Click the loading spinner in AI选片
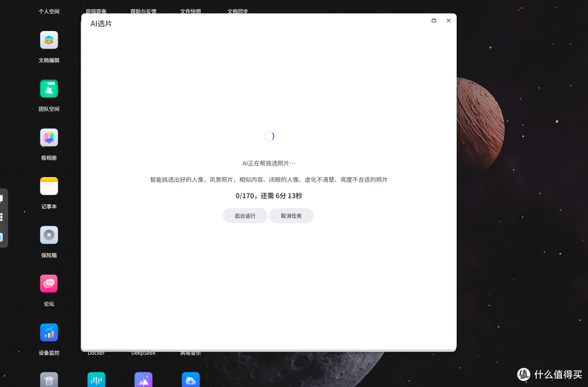Viewport: 588px width, 387px height. coord(269,136)
